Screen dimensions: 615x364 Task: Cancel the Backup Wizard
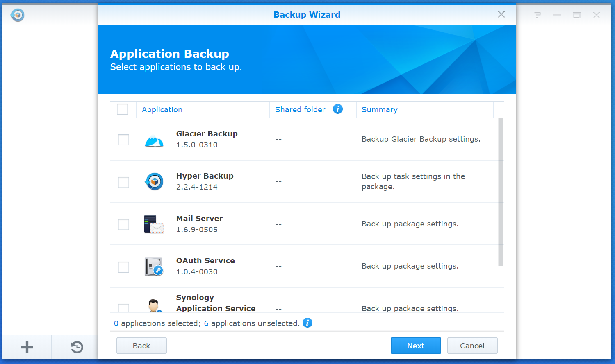pyautogui.click(x=472, y=346)
